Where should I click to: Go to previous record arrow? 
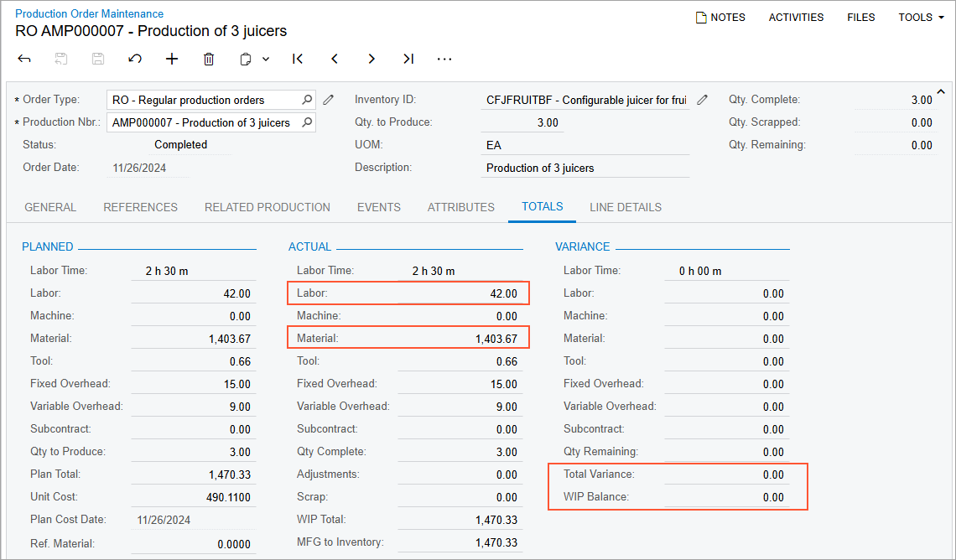tap(335, 59)
